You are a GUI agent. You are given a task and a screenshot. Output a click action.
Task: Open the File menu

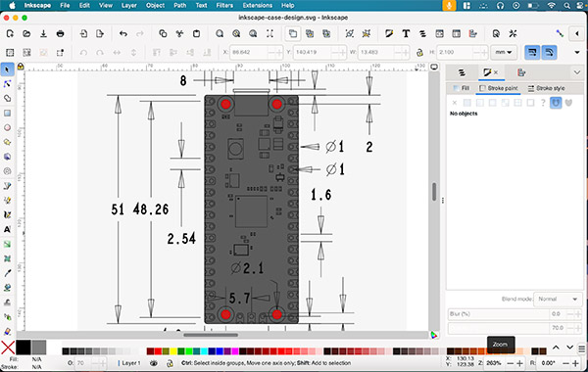coord(65,5)
